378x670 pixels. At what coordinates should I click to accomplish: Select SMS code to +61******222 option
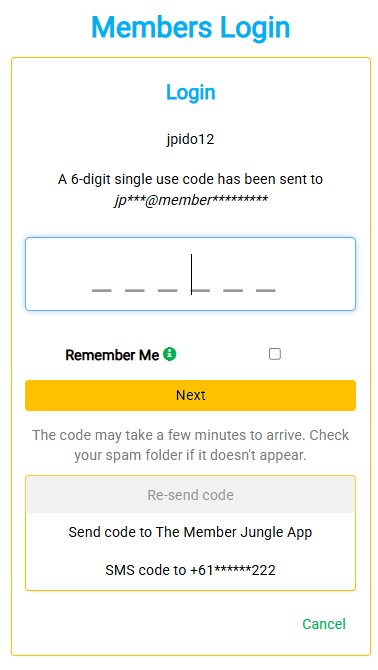pyautogui.click(x=190, y=570)
